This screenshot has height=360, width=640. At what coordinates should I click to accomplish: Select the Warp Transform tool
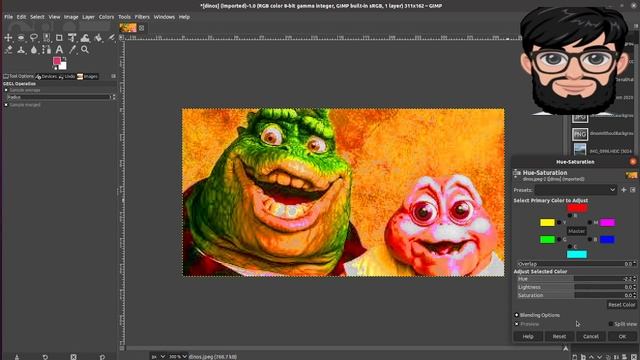85,38
